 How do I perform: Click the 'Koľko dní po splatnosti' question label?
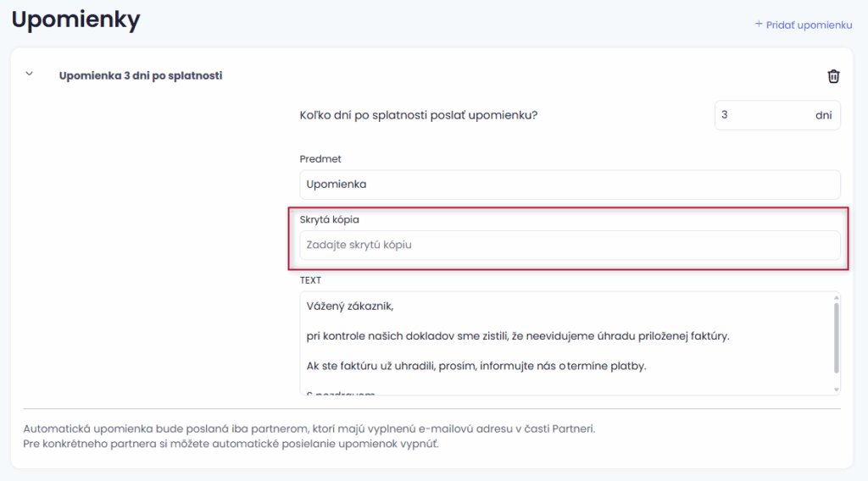419,116
